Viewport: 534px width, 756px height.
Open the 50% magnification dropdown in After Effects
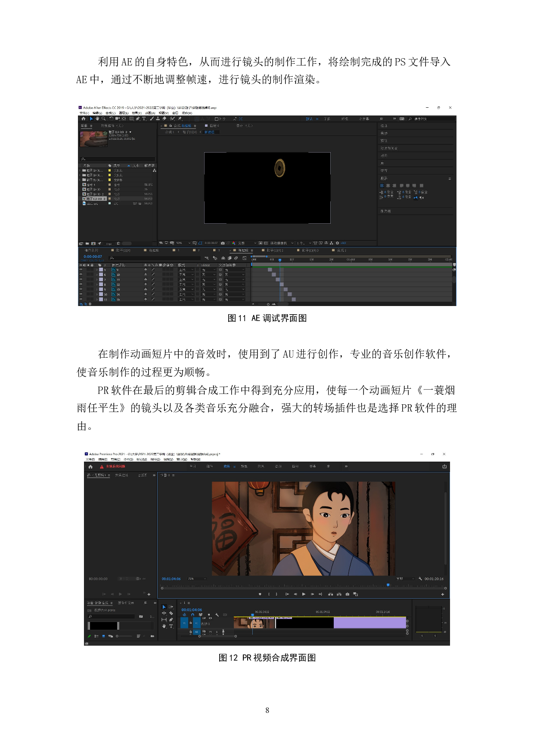click(189, 243)
